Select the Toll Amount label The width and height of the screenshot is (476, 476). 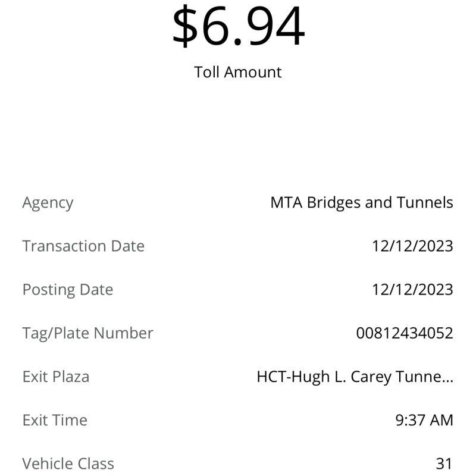pyautogui.click(x=237, y=72)
